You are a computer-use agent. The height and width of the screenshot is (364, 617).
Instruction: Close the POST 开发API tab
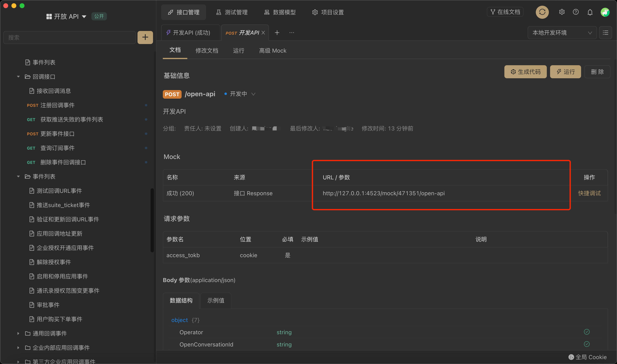click(x=263, y=33)
